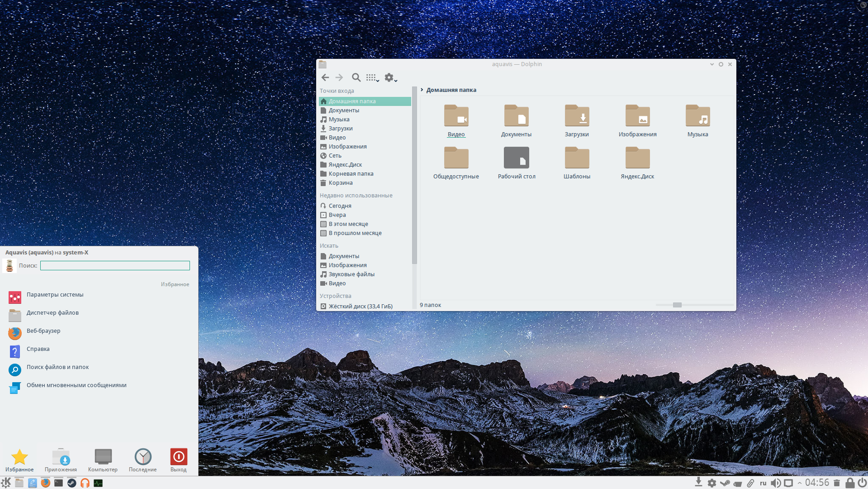
Task: Open the Видео folder icon
Action: coord(456,116)
